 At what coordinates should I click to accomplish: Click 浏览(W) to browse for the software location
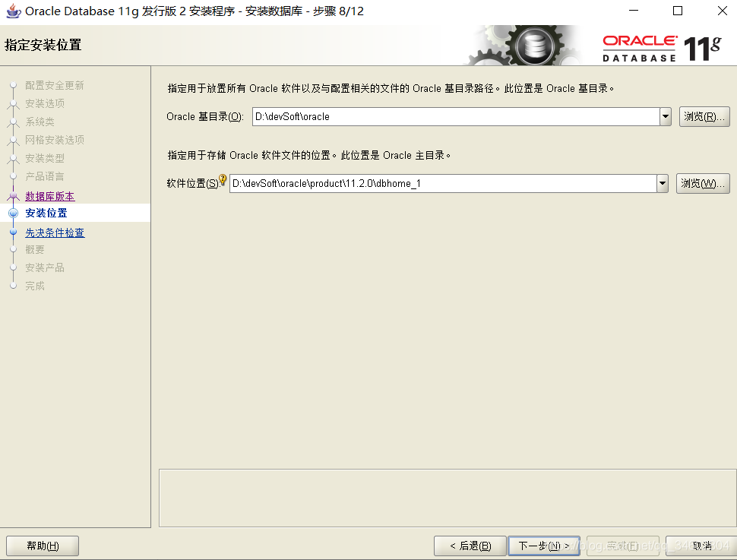(x=703, y=183)
